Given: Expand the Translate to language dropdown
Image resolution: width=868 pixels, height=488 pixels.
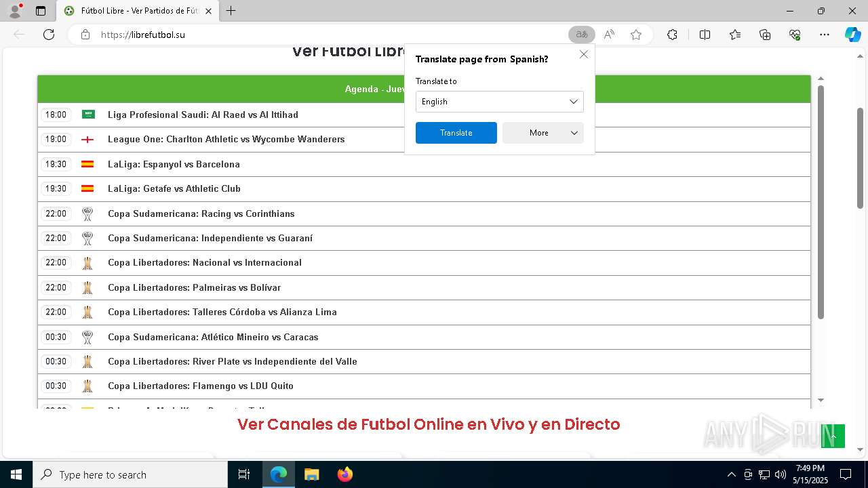Looking at the screenshot, I should (x=500, y=102).
